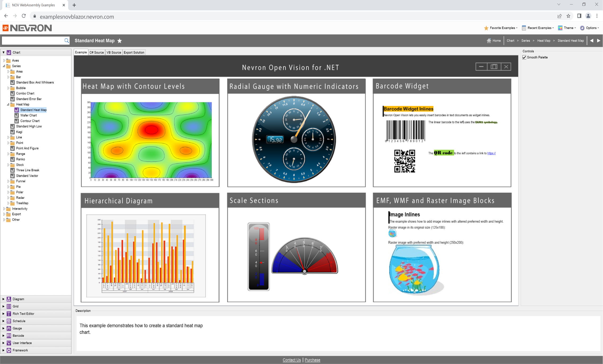
Task: Click the examples search input field
Action: (32, 41)
